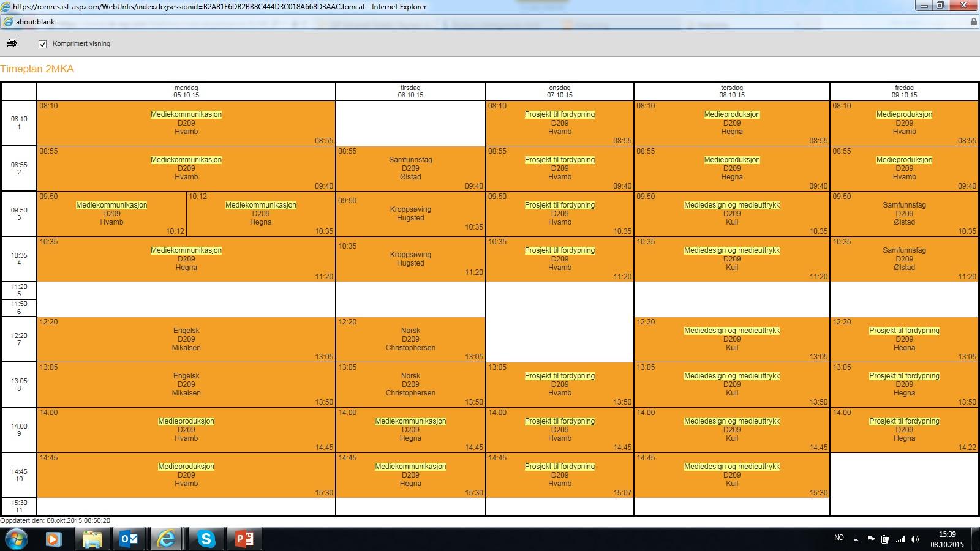Open the network signal tray icon
This screenshot has width=980, height=551.
click(900, 539)
